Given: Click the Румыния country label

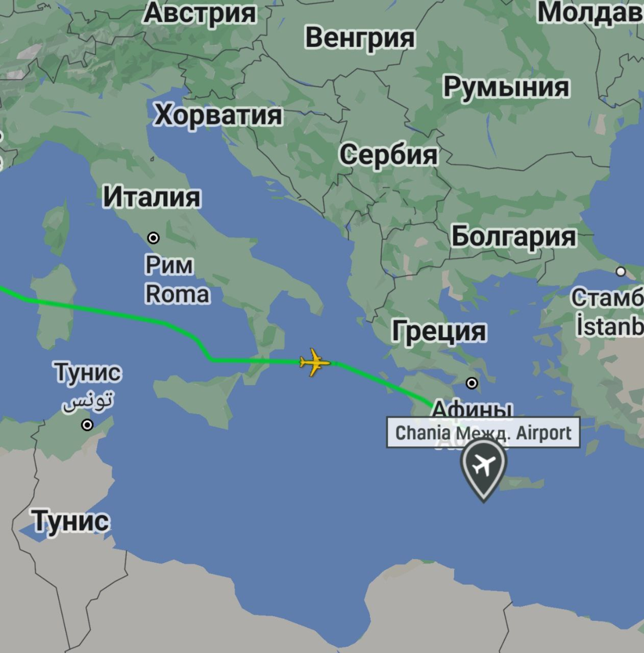Looking at the screenshot, I should [506, 88].
